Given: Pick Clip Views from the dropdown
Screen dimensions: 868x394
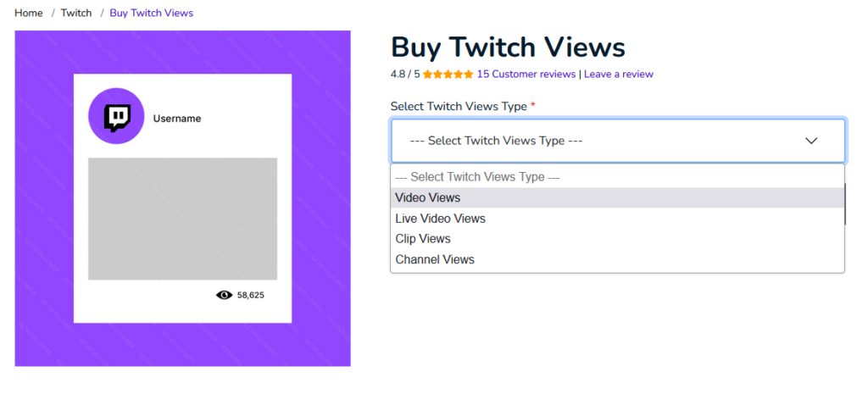Looking at the screenshot, I should (617, 238).
